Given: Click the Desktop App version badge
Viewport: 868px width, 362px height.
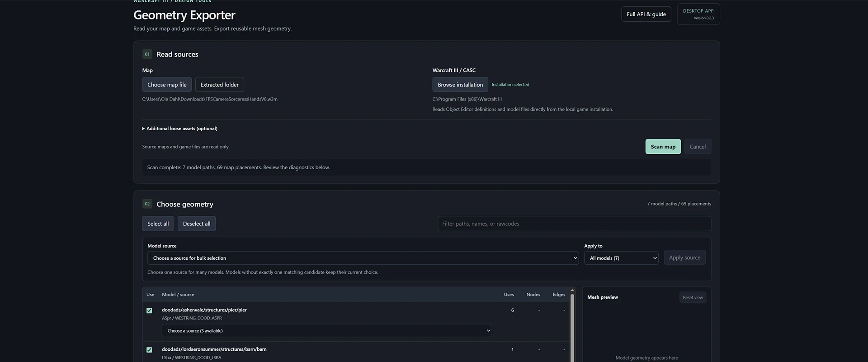Looking at the screenshot, I should [698, 14].
